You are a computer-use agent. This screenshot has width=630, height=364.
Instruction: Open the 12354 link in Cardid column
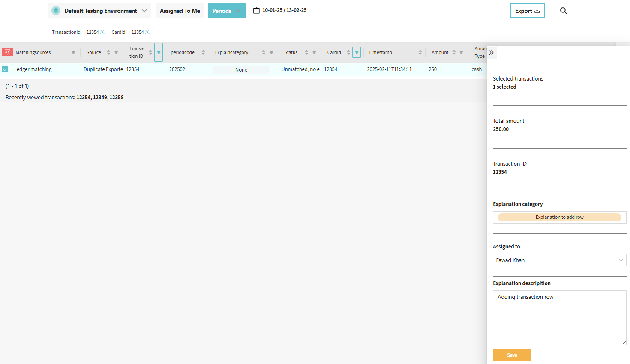[331, 69]
